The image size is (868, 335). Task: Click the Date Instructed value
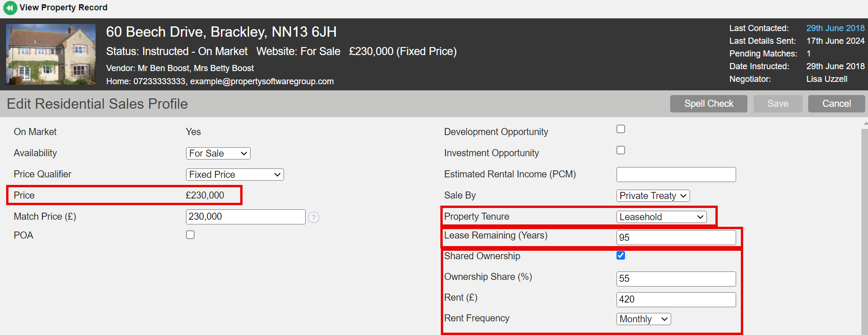(835, 66)
